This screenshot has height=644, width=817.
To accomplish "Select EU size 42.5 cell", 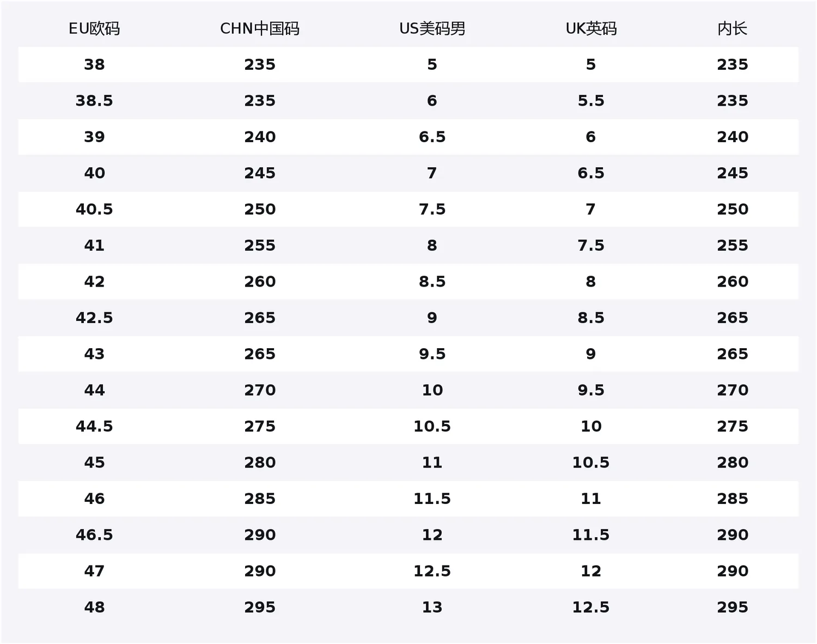I will point(94,318).
